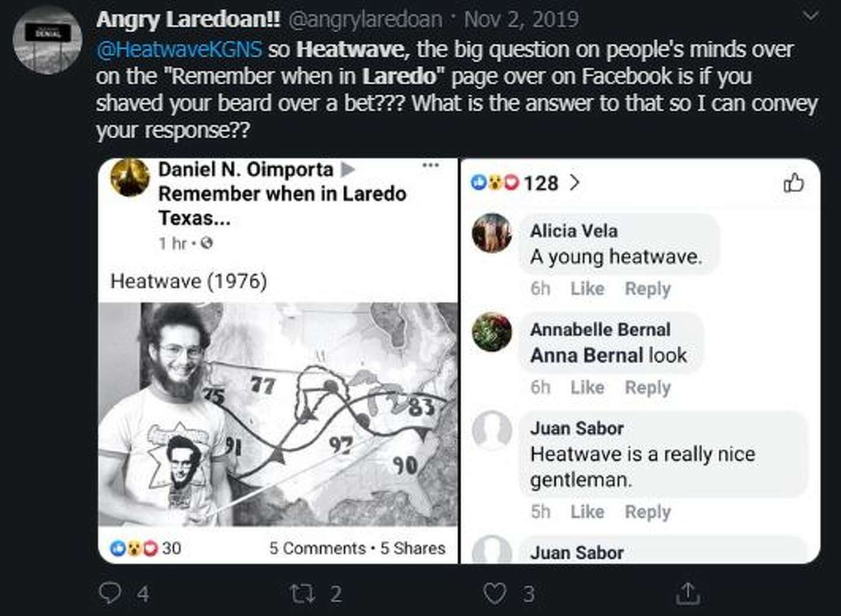Click the 5 Comments count

pyautogui.click(x=317, y=548)
